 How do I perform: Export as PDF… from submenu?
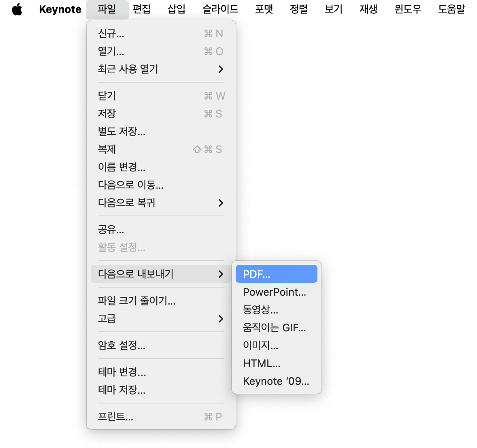point(276,274)
